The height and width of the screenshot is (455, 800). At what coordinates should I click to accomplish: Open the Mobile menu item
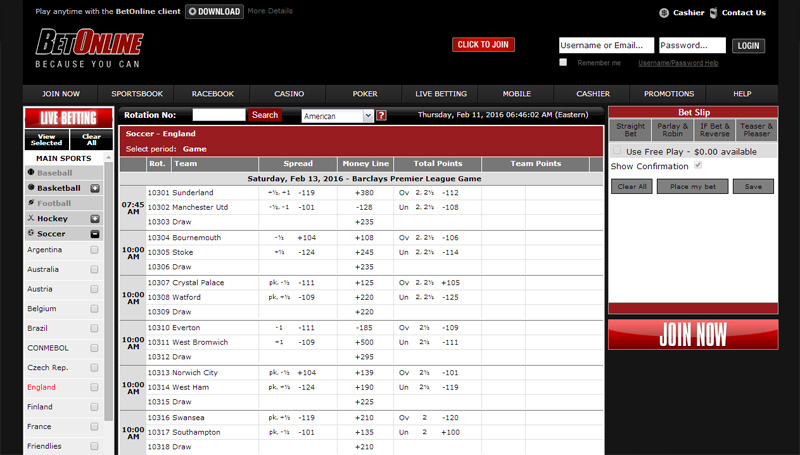[x=517, y=94]
